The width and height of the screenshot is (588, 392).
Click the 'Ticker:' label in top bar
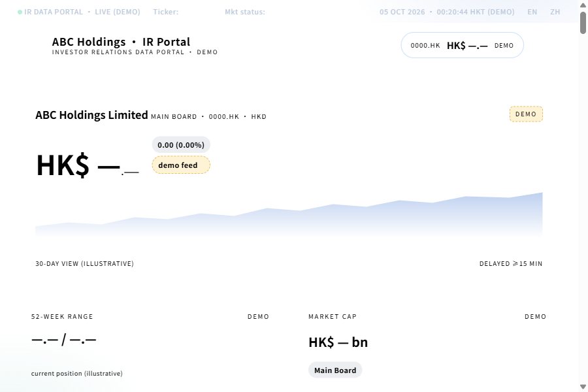pos(165,12)
